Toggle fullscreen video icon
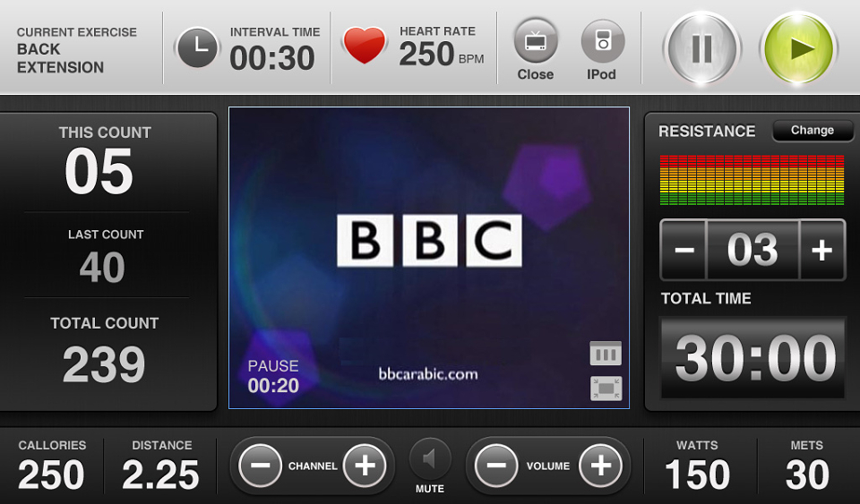The width and height of the screenshot is (860, 504). tap(606, 389)
